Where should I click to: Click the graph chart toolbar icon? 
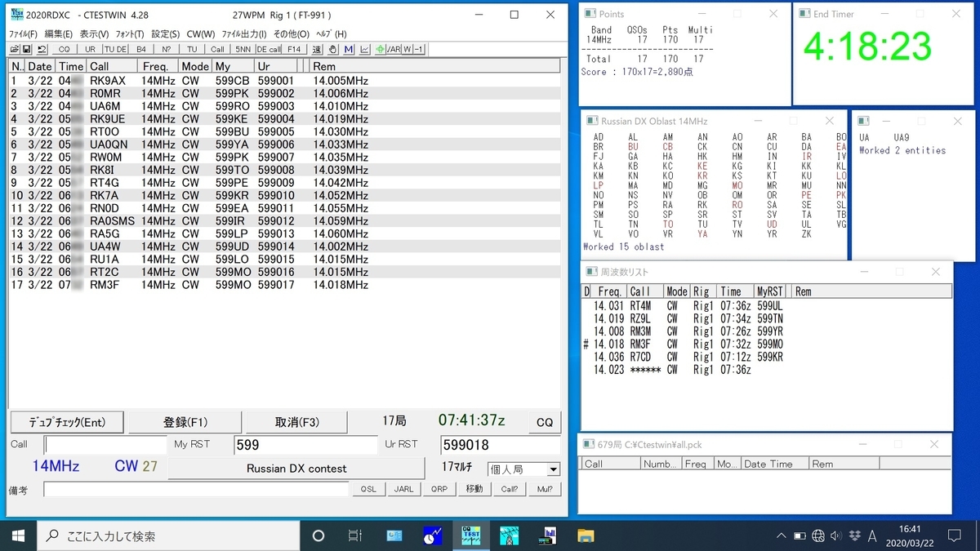coord(364,49)
